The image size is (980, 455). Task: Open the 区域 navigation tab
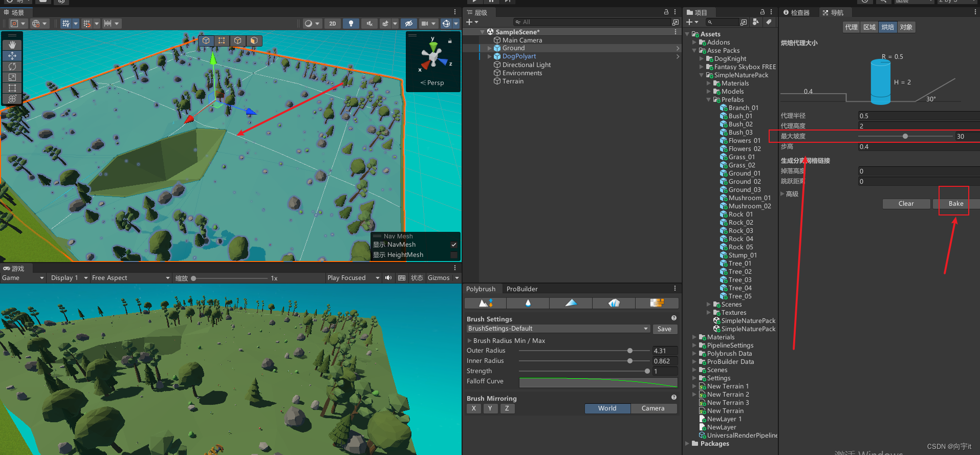pos(869,27)
